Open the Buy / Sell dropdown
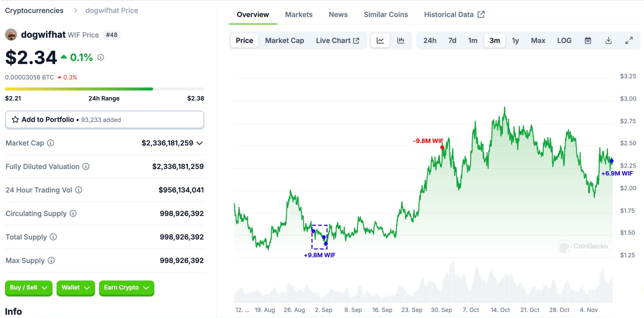This screenshot has height=318, width=644. click(x=28, y=288)
